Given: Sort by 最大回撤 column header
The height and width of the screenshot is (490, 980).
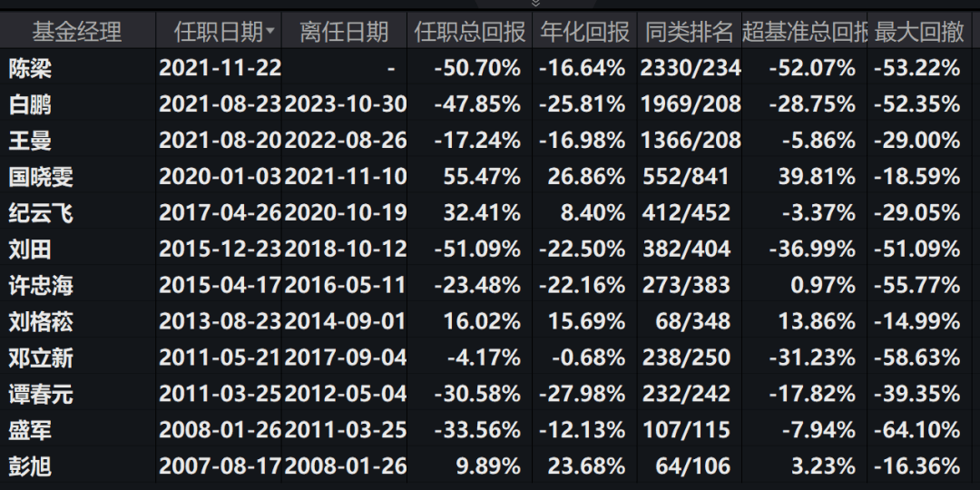Looking at the screenshot, I should pyautogui.click(x=919, y=33).
